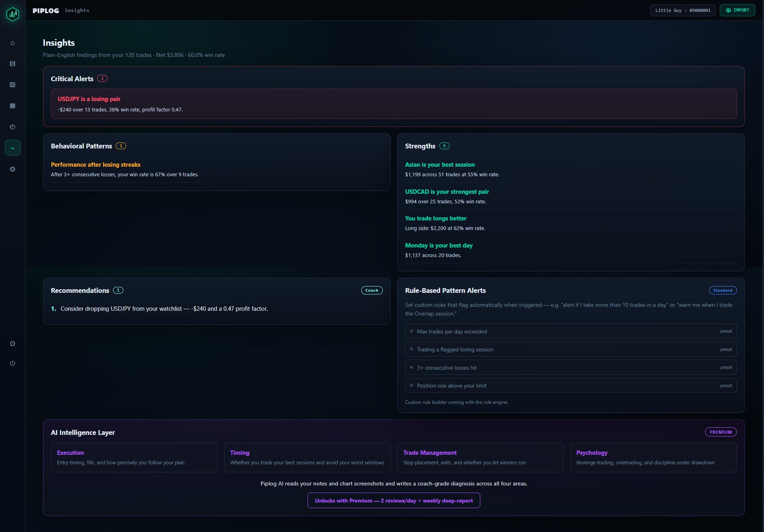Click the Plain-English findings summary line

pyautogui.click(x=134, y=55)
